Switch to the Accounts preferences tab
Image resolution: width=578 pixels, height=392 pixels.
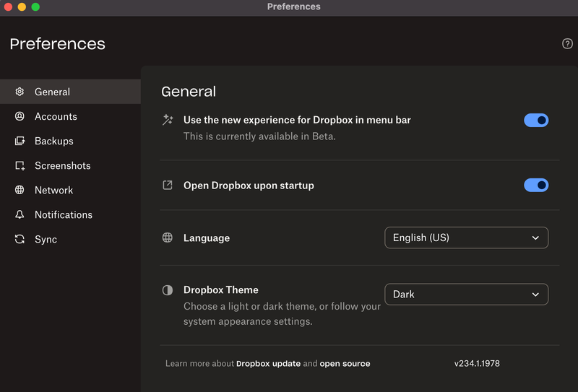pyautogui.click(x=56, y=116)
